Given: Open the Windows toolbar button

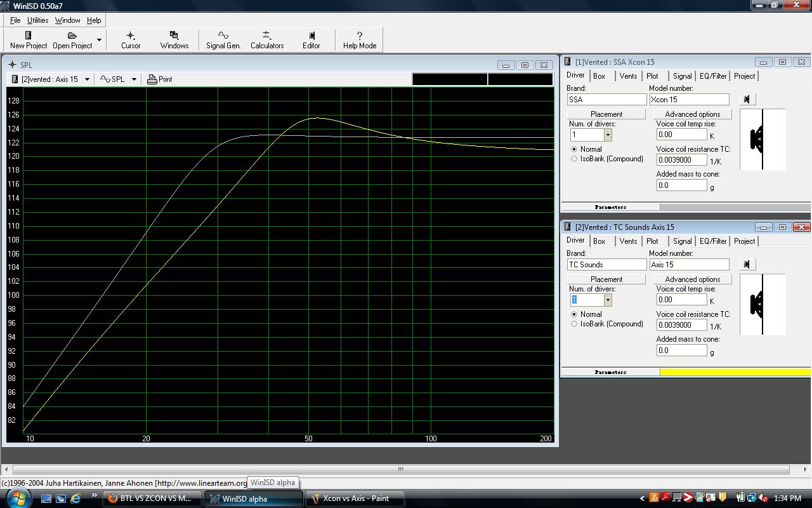Looking at the screenshot, I should 174,40.
